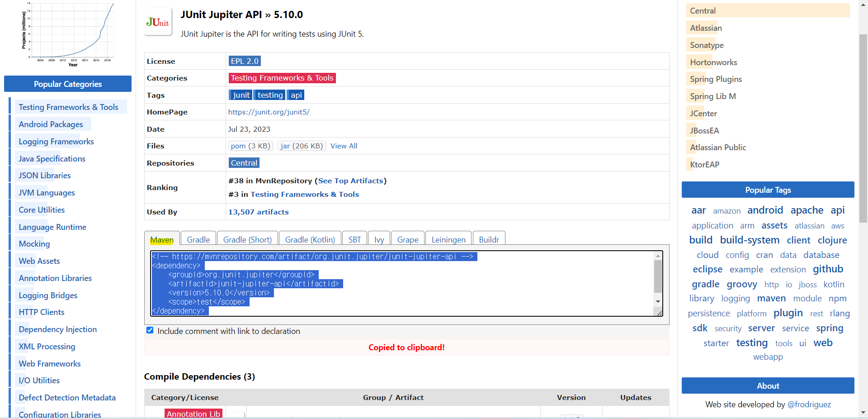Open JVM Languages category
Image resolution: width=868 pixels, height=419 pixels.
pos(47,192)
